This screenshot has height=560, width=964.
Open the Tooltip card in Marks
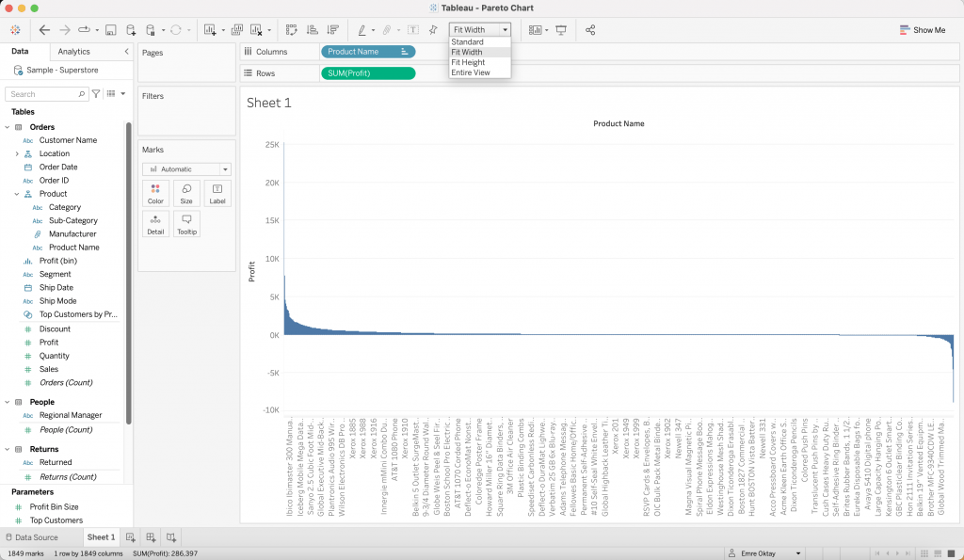click(186, 224)
